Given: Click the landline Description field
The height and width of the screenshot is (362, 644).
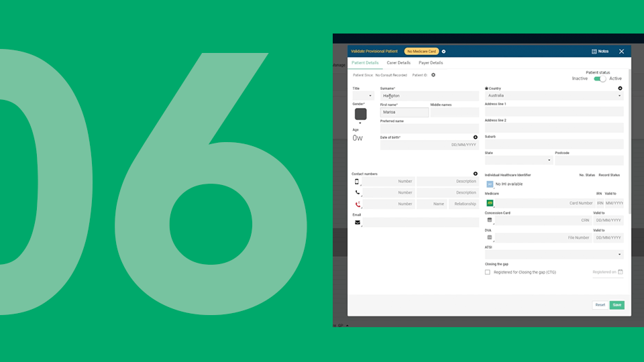Looking at the screenshot, I should click(447, 192).
